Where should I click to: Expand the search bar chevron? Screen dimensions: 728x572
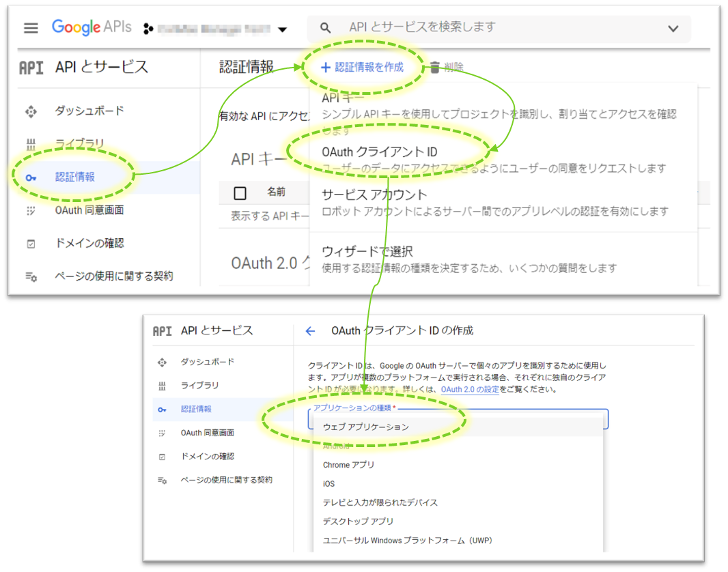[x=673, y=29]
